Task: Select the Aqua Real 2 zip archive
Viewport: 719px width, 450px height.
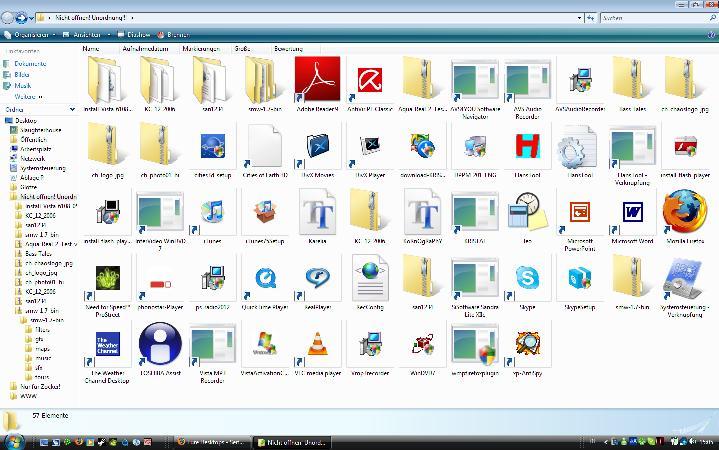Action: 422,80
